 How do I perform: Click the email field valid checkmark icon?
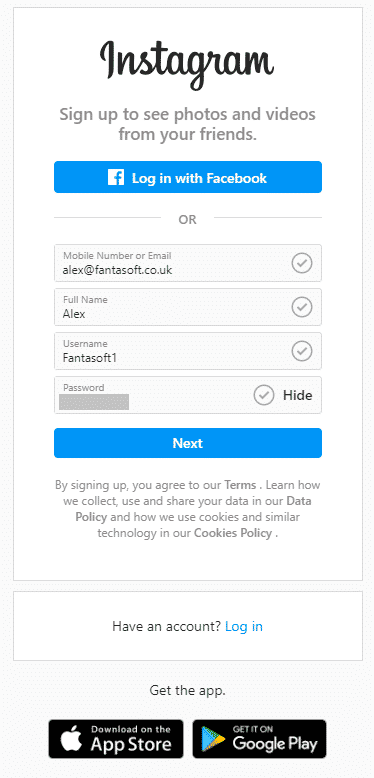(302, 263)
